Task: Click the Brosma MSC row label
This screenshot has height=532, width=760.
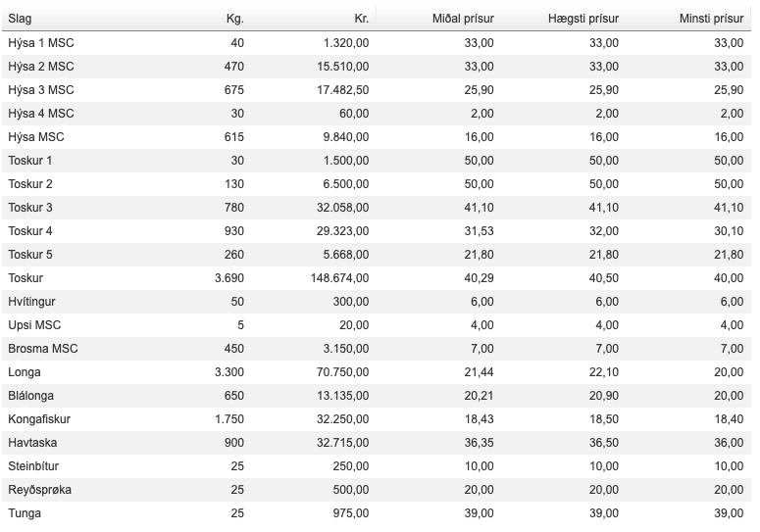Action: tap(42, 348)
